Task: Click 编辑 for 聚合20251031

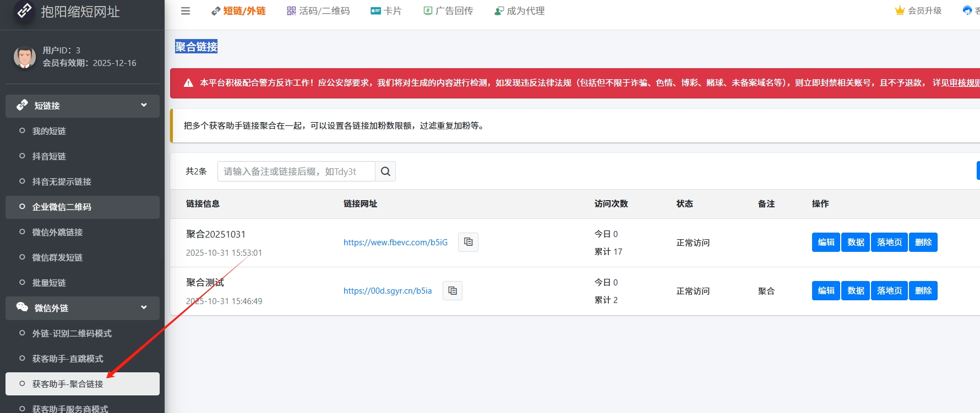Action: click(x=826, y=242)
